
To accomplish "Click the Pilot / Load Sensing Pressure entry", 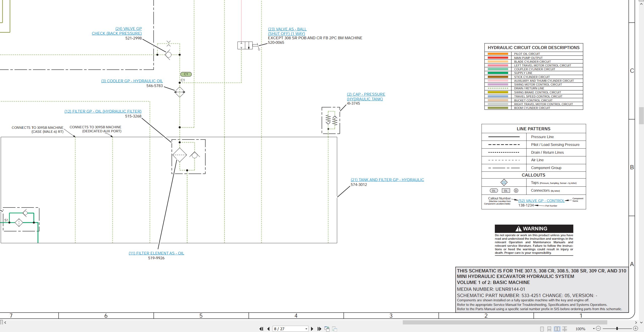I will pyautogui.click(x=555, y=145).
